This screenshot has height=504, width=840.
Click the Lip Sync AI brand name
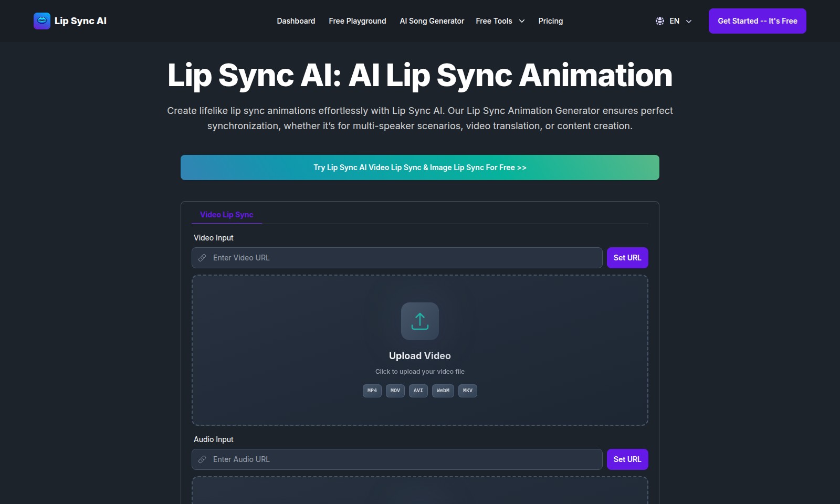80,21
